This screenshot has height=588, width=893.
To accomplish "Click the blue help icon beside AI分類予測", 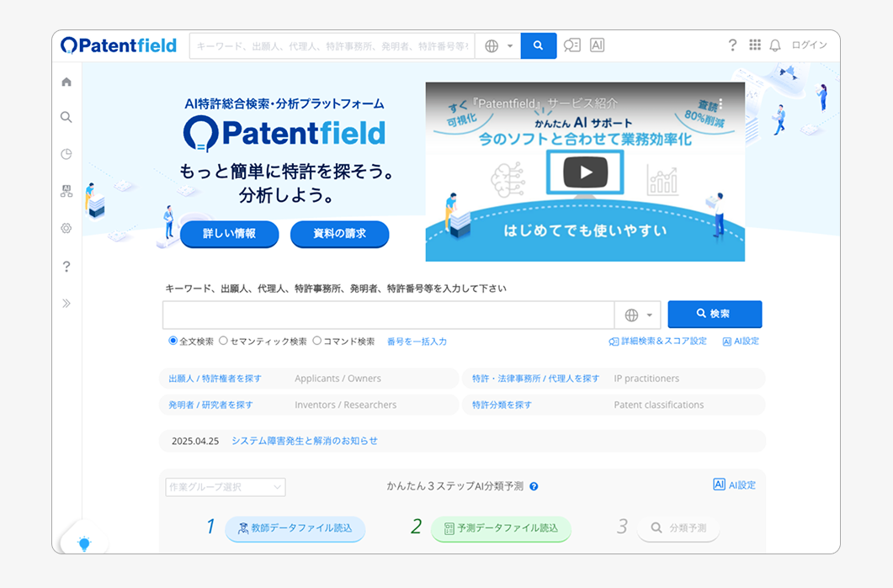I will (534, 487).
